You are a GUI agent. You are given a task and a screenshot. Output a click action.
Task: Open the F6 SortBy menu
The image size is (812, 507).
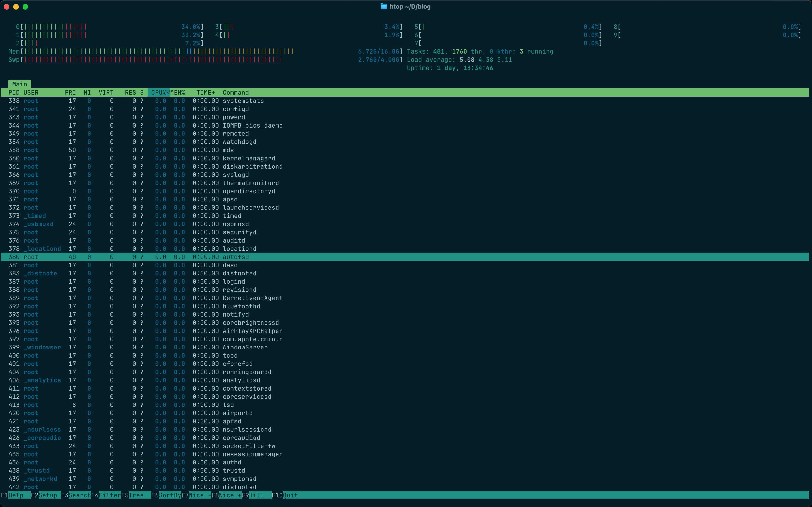(166, 495)
